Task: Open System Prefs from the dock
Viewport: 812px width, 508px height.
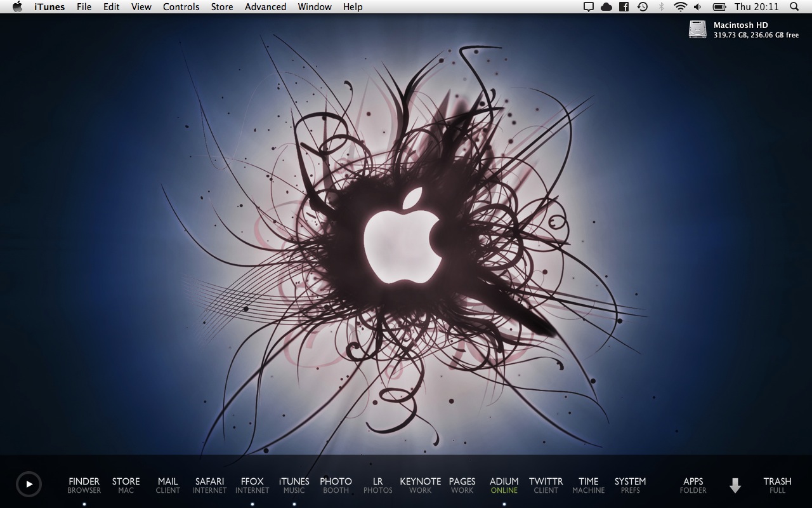Action: click(x=630, y=486)
